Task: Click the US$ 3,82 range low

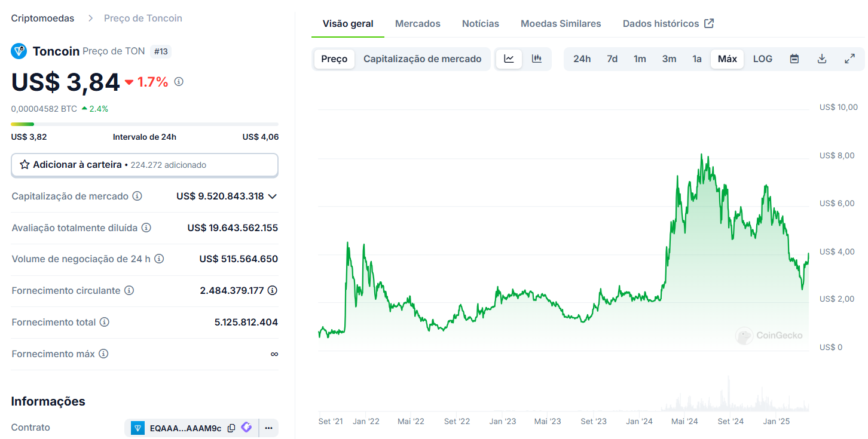Action: [29, 137]
